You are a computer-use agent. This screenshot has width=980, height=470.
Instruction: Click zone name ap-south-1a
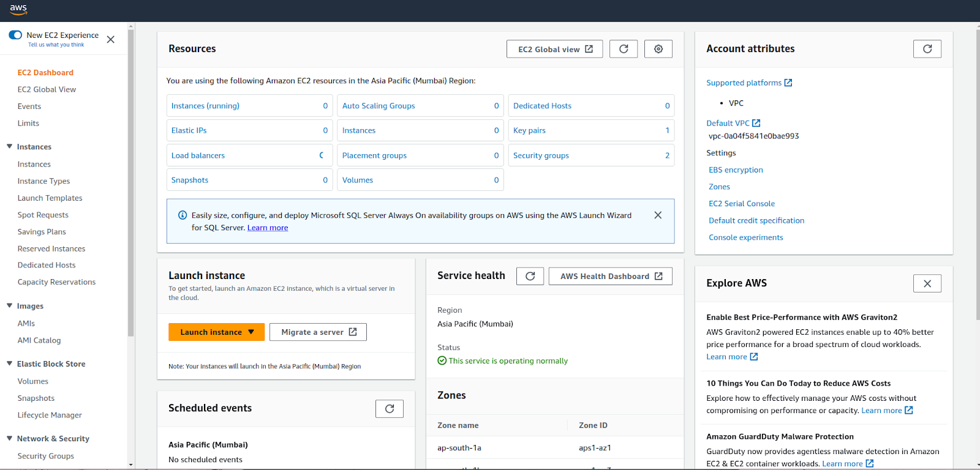(459, 448)
